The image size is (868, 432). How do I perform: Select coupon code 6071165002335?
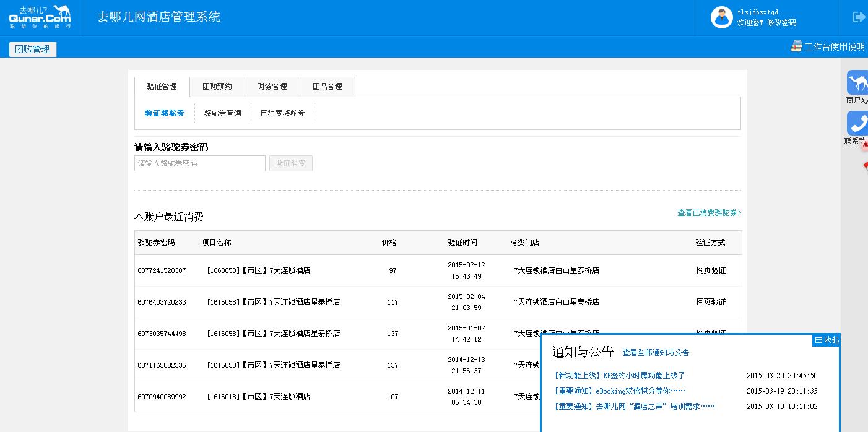click(x=162, y=365)
